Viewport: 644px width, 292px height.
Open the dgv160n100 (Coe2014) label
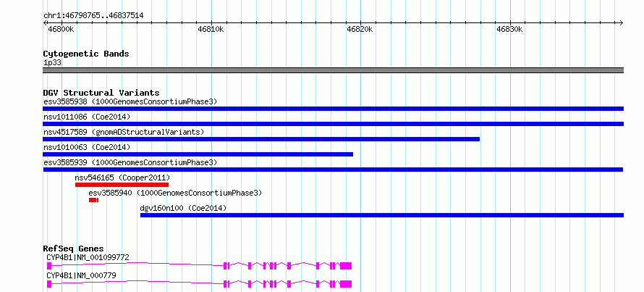point(183,208)
